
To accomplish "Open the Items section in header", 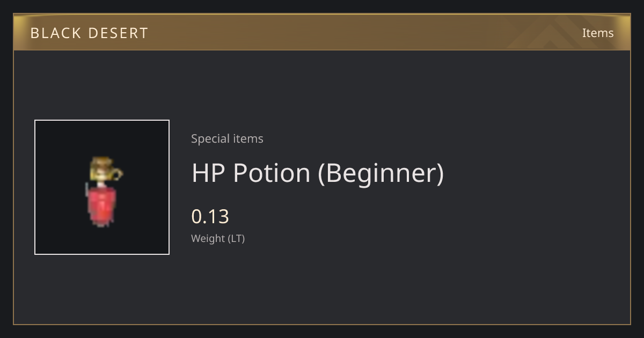I will point(598,33).
